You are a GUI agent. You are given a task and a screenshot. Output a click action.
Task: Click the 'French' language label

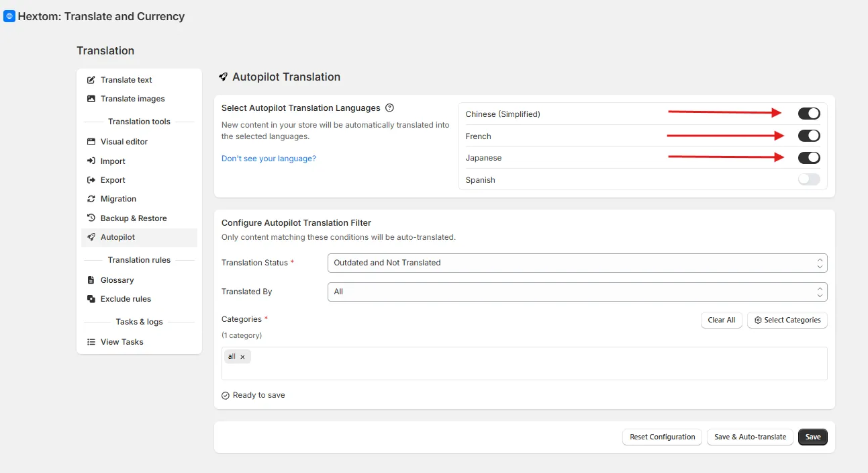(x=479, y=136)
